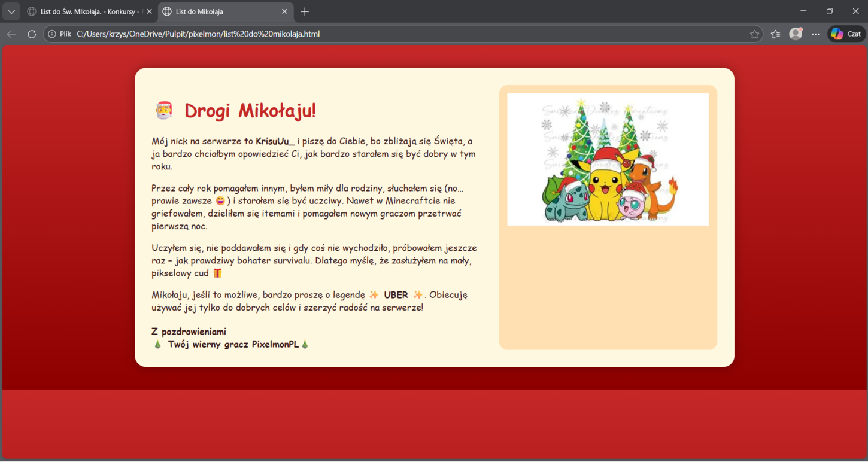
Task: Close the "List do Św. Mikołaja. - Konkursy" tab
Action: click(x=149, y=11)
